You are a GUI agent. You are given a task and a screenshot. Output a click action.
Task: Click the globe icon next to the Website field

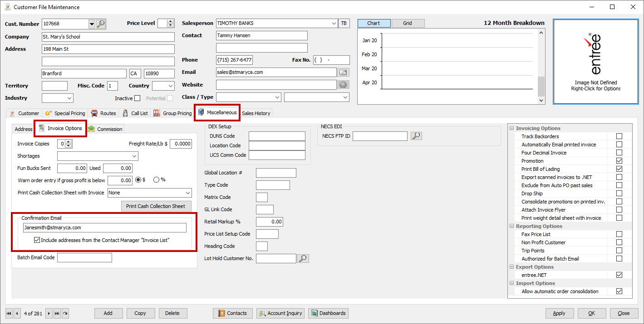click(x=344, y=84)
